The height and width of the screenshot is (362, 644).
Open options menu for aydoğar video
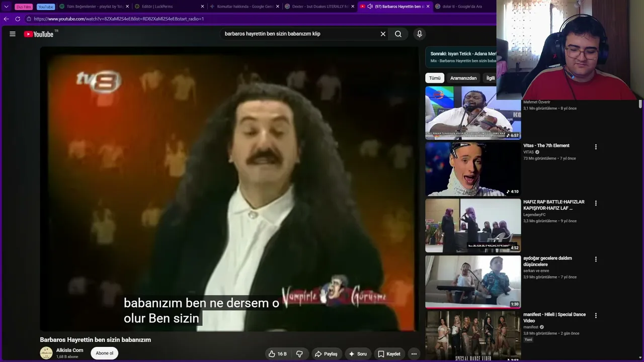click(x=596, y=259)
